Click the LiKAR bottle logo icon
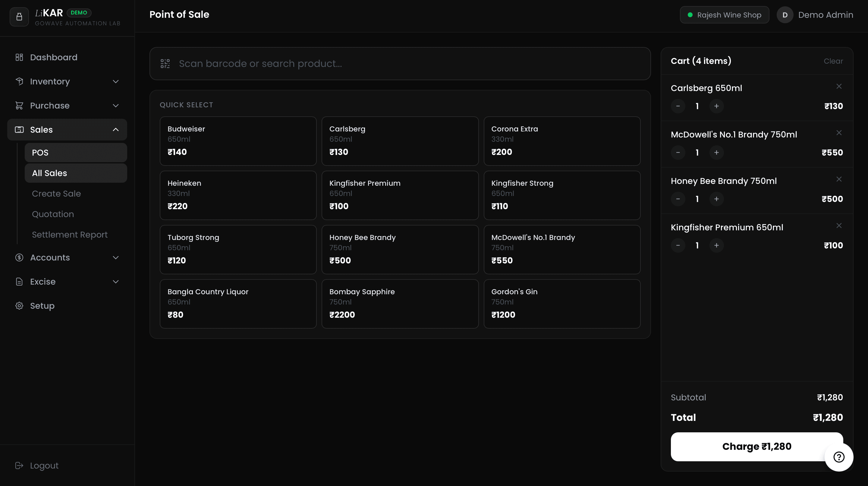 point(19,17)
